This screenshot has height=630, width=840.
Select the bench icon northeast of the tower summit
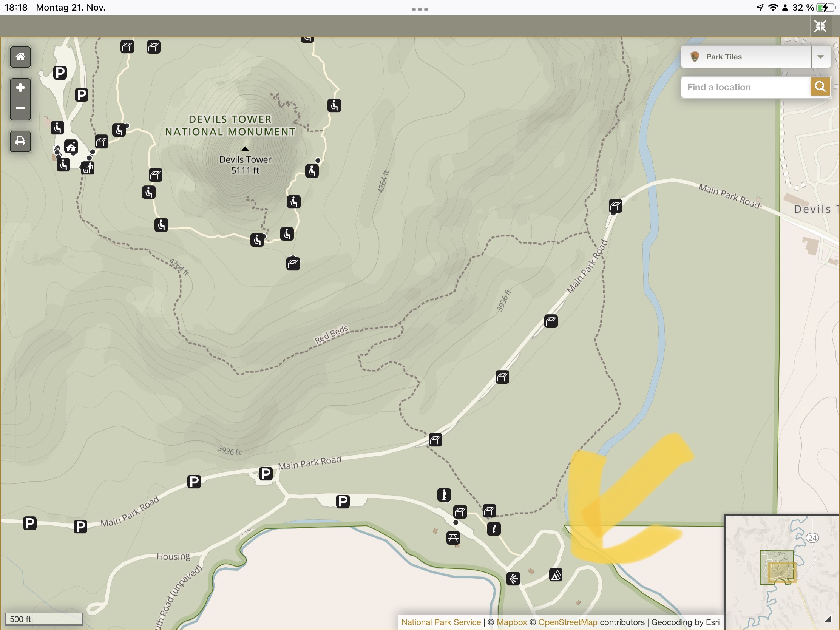tap(334, 105)
